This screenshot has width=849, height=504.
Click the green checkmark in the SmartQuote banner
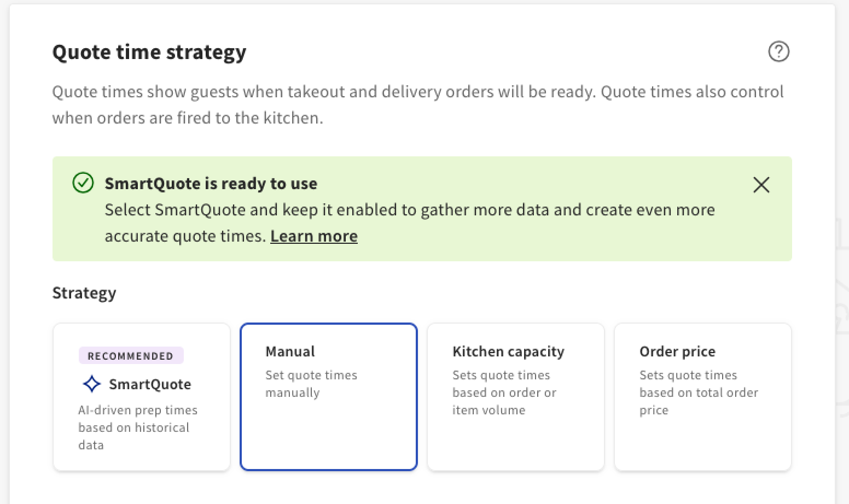pos(82,184)
